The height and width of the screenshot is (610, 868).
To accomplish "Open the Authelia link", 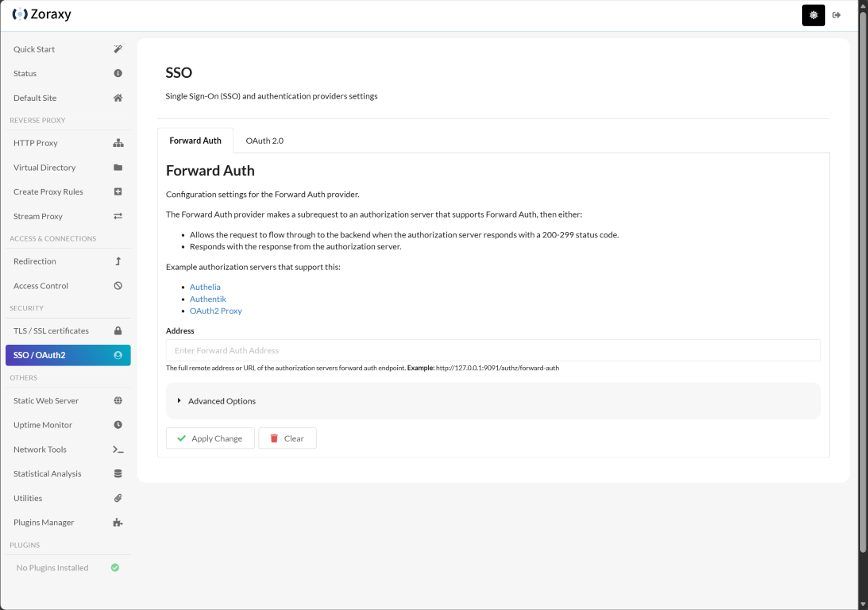I will tap(205, 287).
